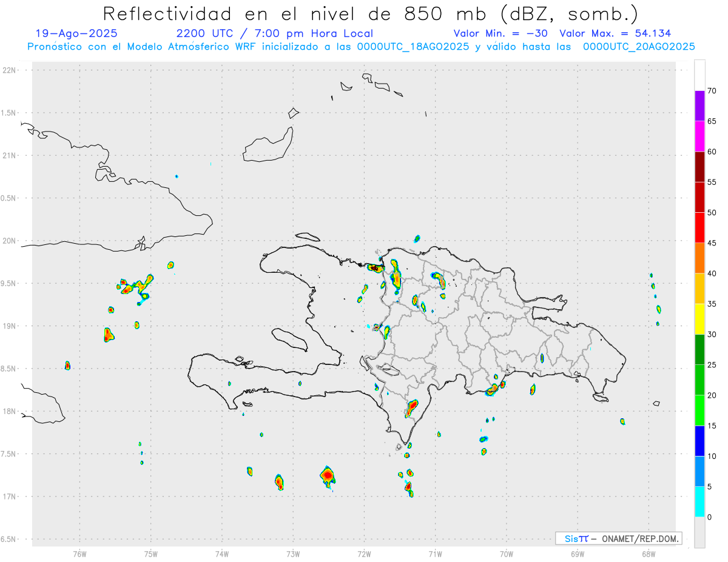Click the '69W' longitude label
The height and width of the screenshot is (562, 728).
tap(578, 554)
